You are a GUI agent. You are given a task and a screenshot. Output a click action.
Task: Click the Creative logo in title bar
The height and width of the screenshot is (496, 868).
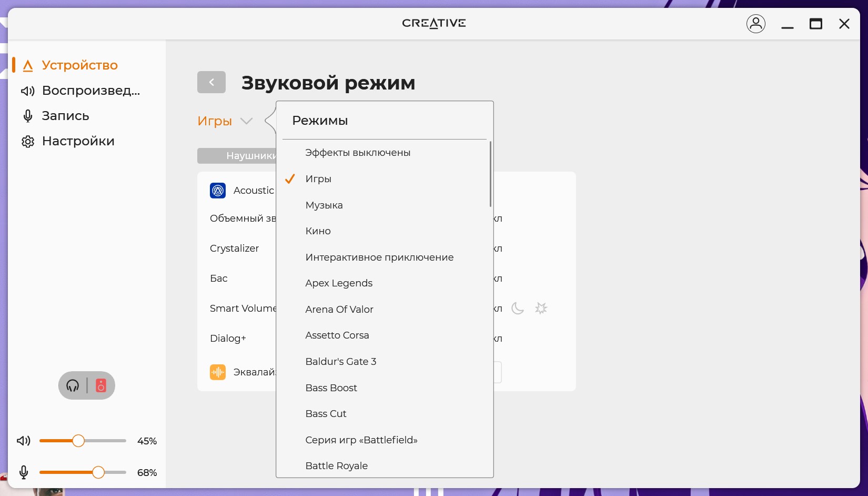(x=434, y=23)
